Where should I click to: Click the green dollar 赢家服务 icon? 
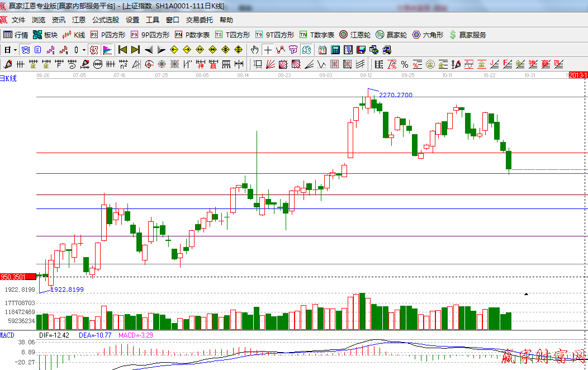453,35
